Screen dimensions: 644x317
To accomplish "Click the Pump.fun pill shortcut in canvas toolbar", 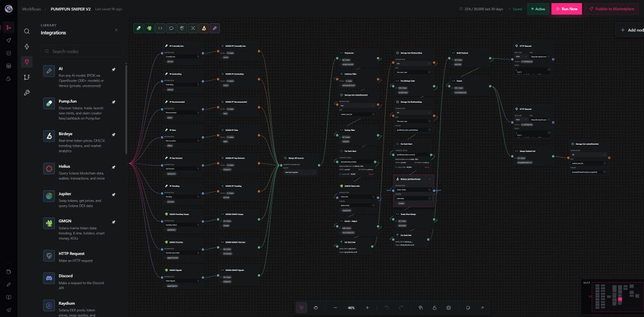I will click(139, 28).
